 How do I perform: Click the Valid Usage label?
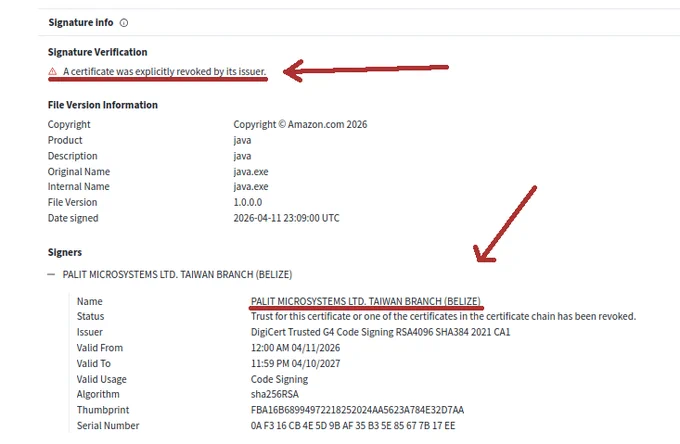102,379
